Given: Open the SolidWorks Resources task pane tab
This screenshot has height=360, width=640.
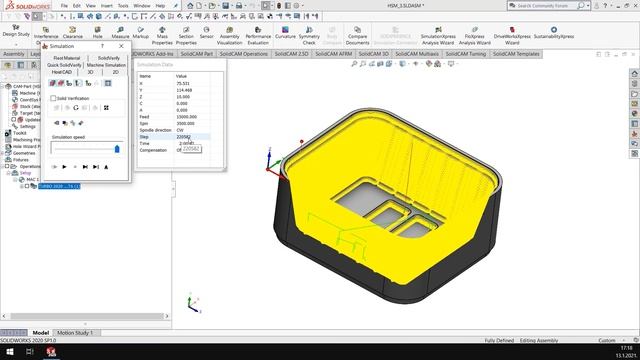Looking at the screenshot, I should [634, 73].
